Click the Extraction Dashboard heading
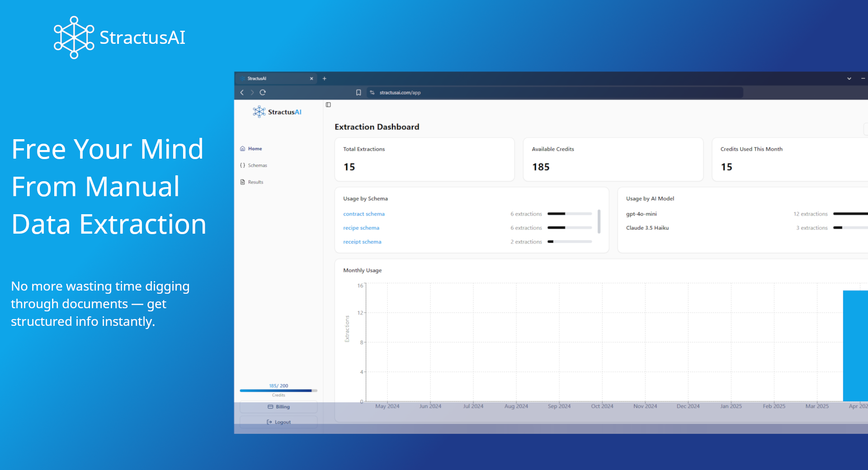 (377, 127)
